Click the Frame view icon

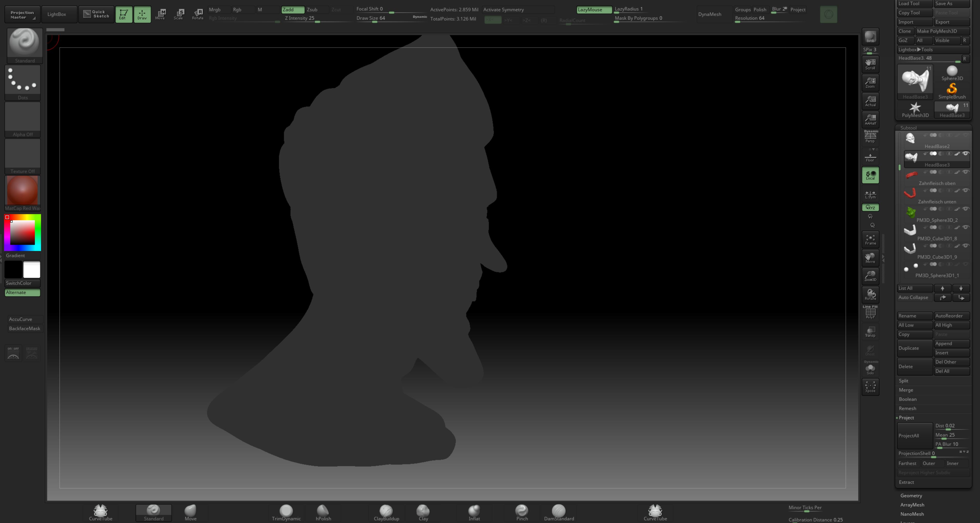(870, 239)
